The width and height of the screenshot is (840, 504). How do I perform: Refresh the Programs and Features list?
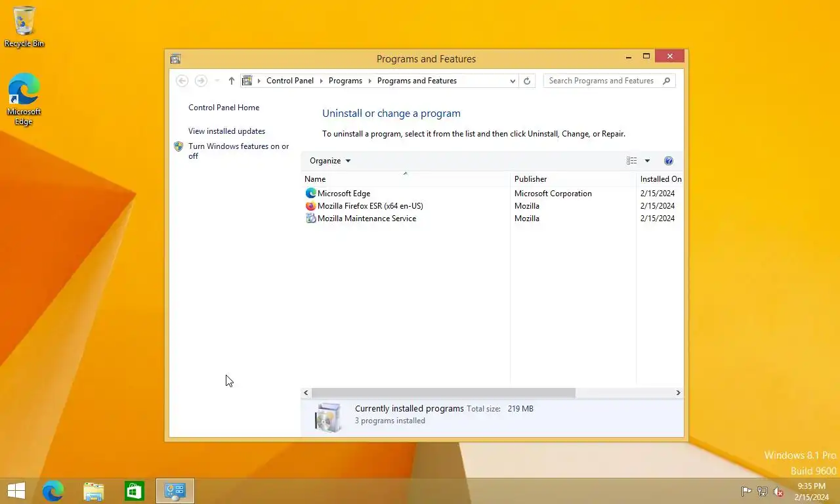tap(526, 81)
